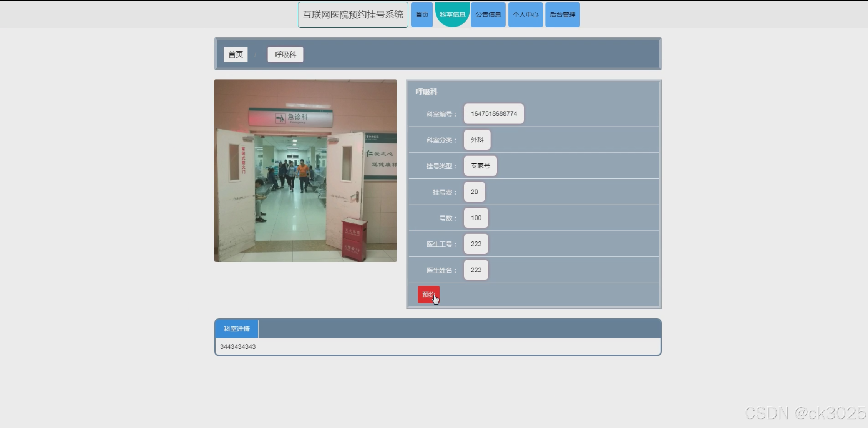Click the 互联网医院预约挂号系统 title box
This screenshot has height=428, width=868.
353,15
